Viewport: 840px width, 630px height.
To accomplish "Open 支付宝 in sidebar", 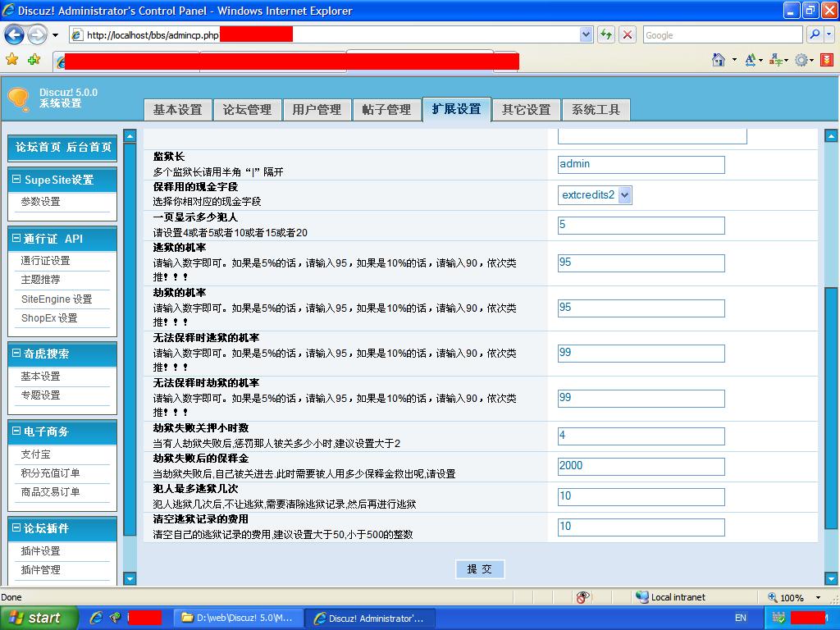I will (x=36, y=454).
